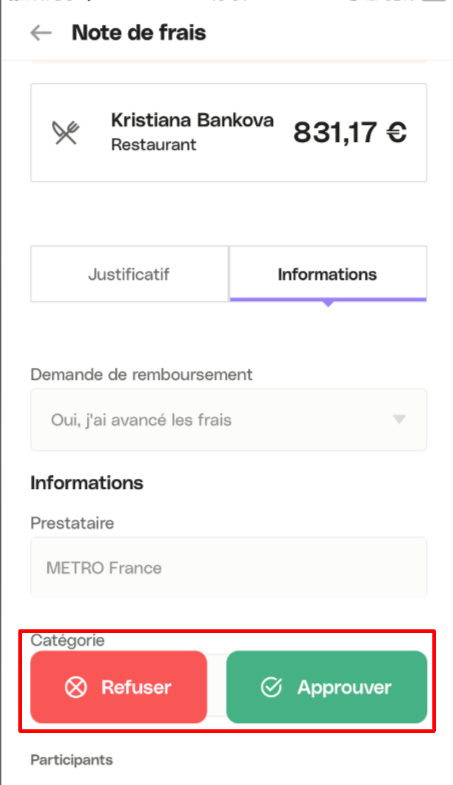Click the red Refuser button
This screenshot has width=453, height=785.
click(x=119, y=687)
